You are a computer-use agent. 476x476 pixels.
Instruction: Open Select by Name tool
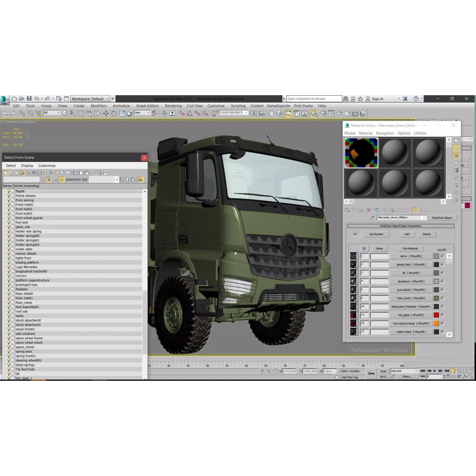coord(73,114)
